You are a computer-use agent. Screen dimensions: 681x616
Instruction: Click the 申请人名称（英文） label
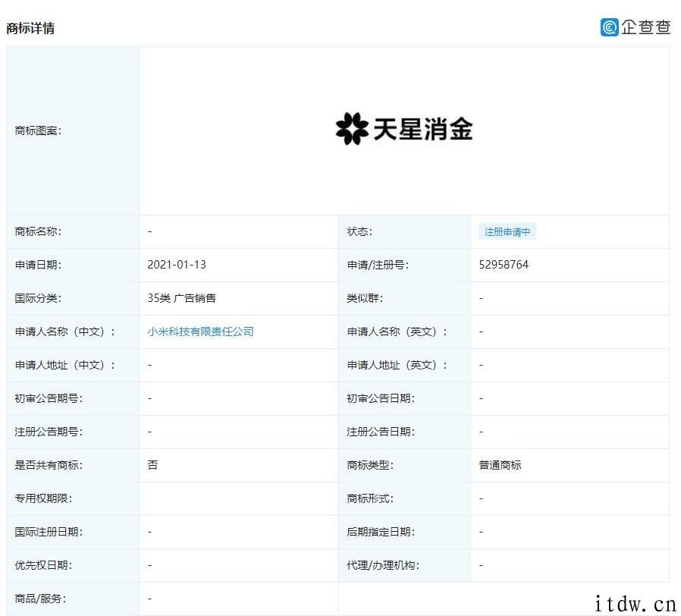pos(397,332)
